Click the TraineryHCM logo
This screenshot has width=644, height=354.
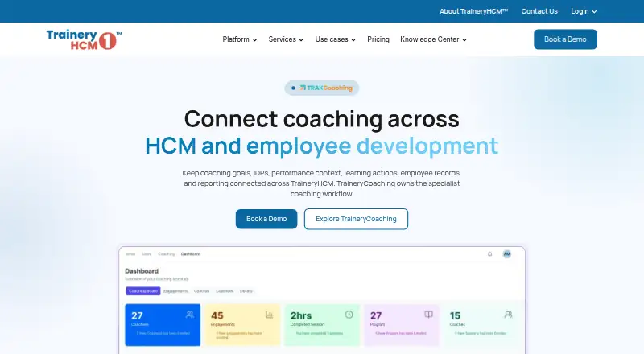84,40
